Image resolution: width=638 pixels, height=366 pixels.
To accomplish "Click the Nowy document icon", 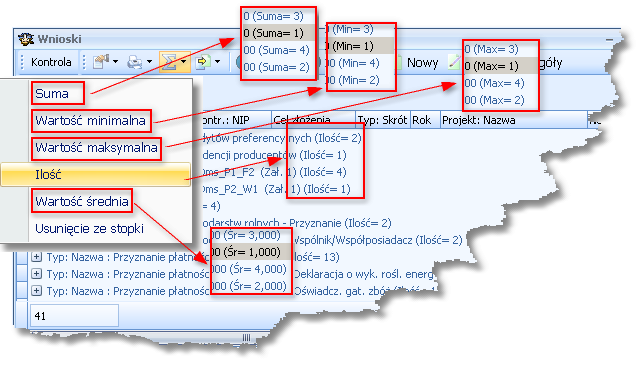I will pos(399,63).
